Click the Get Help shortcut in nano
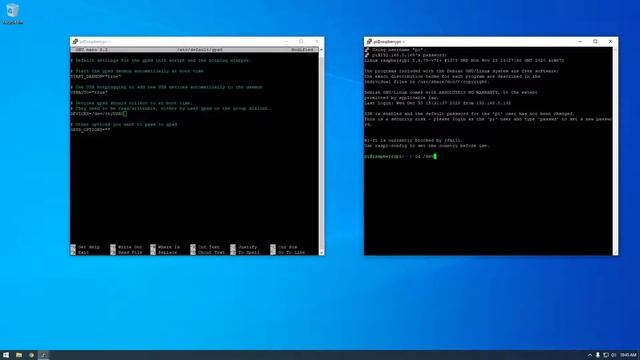This screenshot has height=360, width=640. [x=85, y=247]
